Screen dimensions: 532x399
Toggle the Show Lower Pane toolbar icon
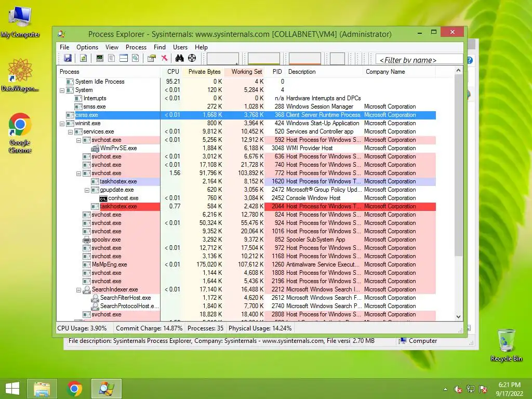(x=124, y=58)
